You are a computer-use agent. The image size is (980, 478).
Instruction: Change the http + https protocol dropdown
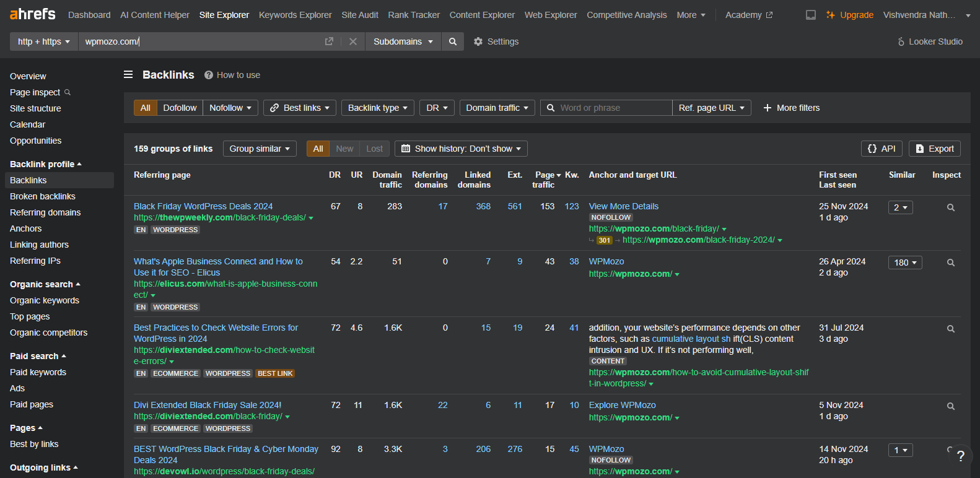44,41
